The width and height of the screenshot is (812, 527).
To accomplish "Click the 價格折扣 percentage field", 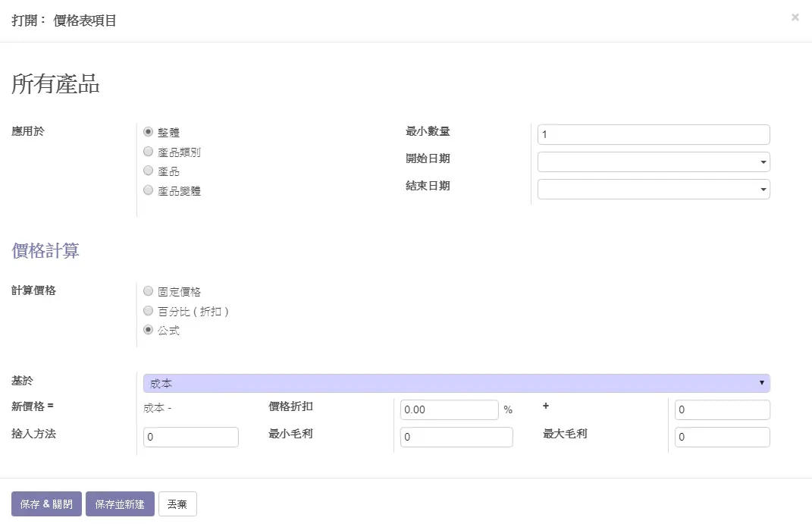I will click(x=449, y=409).
